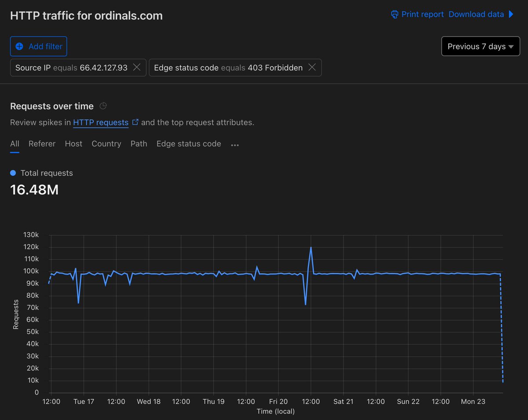Click the Time (local) axis title
Viewport: 528px width, 420px height.
[x=276, y=412]
